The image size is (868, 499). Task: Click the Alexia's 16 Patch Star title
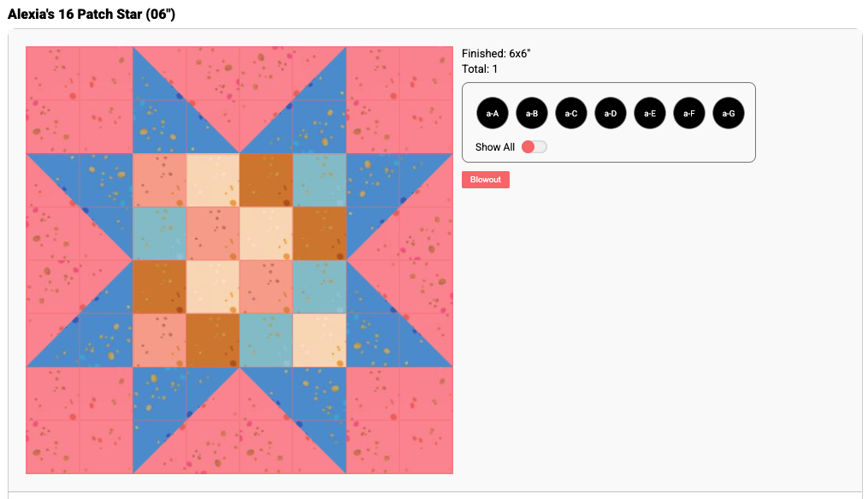point(92,14)
